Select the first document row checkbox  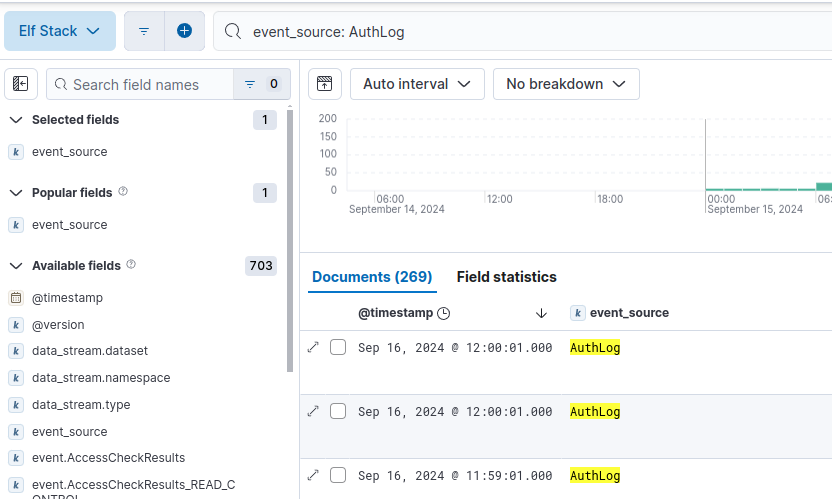pos(338,347)
